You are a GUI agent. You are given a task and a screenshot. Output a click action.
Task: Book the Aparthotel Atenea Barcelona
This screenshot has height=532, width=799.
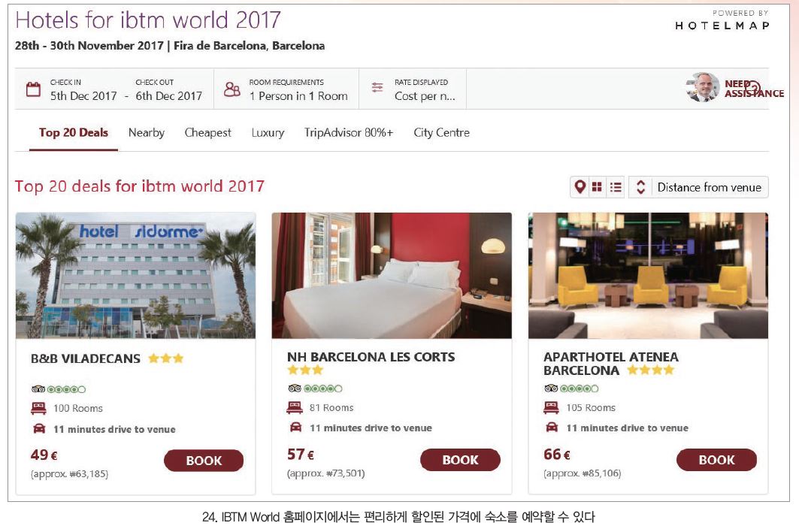[716, 460]
